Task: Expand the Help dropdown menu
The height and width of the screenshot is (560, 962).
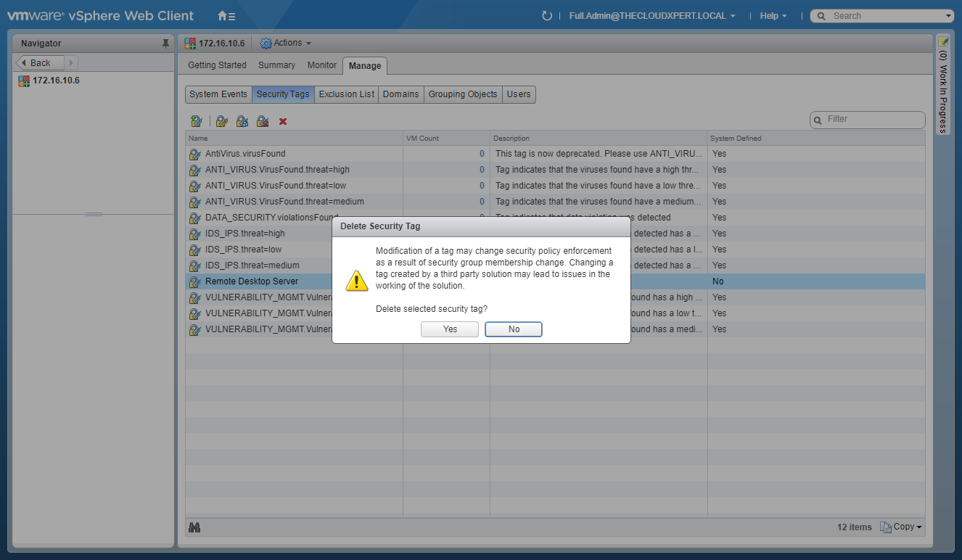Action: click(x=773, y=16)
